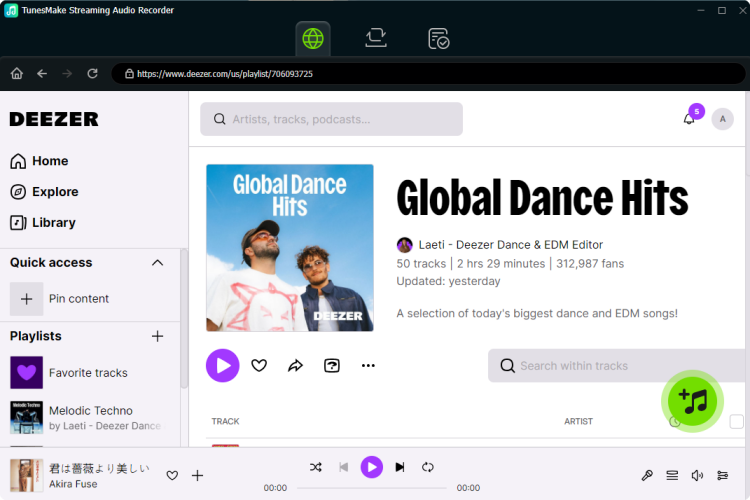Reload the Deezer page
The image size is (750, 500).
(x=92, y=74)
